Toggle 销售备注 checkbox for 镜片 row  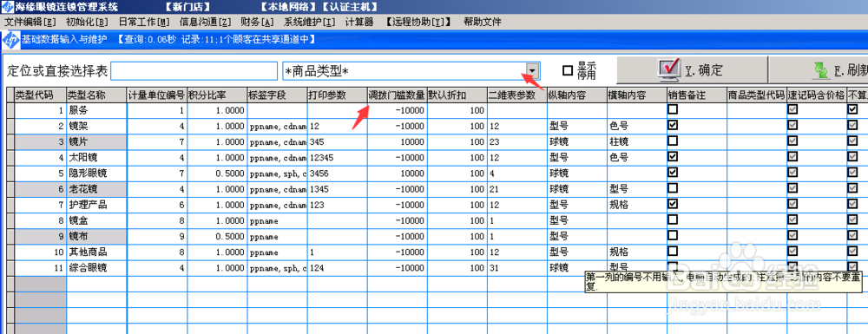click(673, 141)
